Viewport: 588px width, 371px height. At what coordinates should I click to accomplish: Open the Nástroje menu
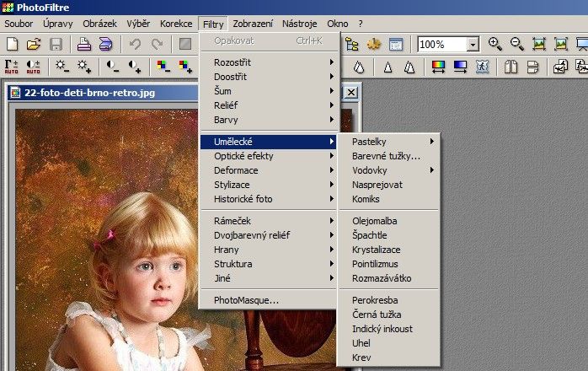click(300, 24)
